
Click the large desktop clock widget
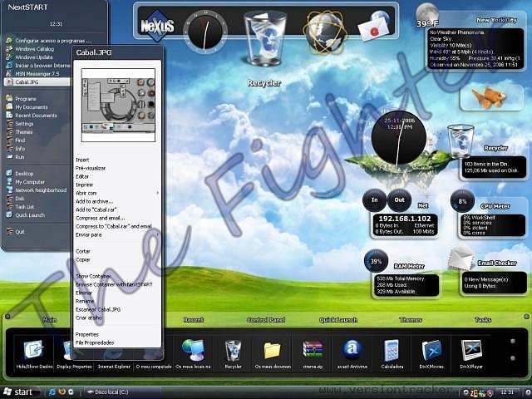[x=399, y=138]
